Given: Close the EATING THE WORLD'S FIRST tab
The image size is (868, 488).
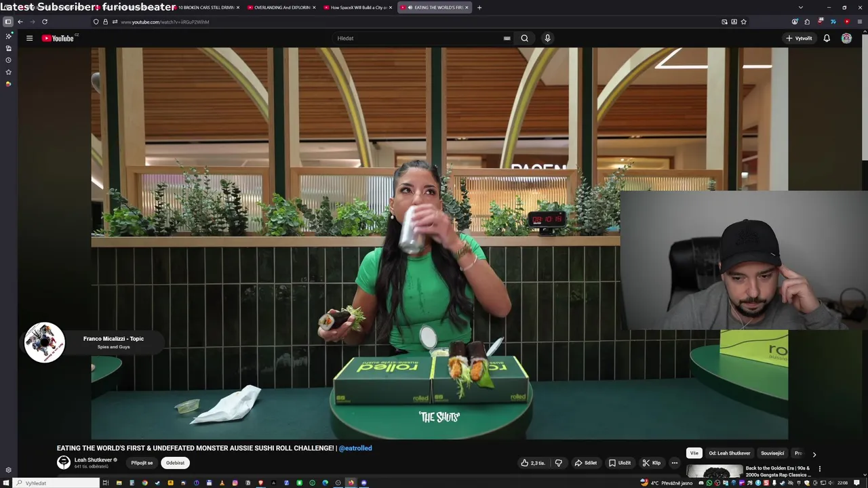Looking at the screenshot, I should tap(467, 7).
